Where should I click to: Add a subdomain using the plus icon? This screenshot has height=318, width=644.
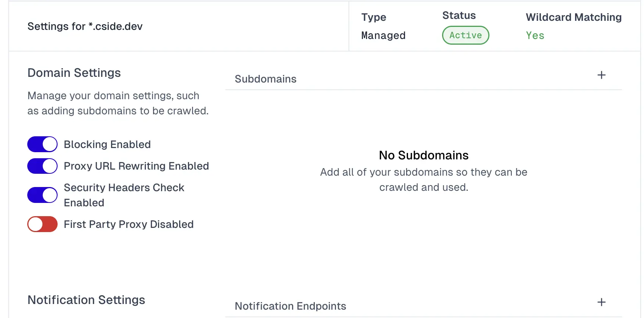point(601,75)
